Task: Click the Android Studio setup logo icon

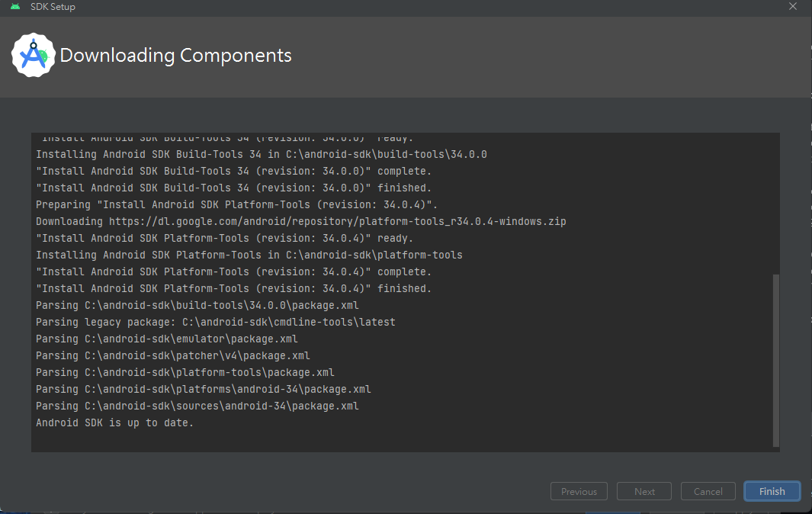Action: click(34, 55)
